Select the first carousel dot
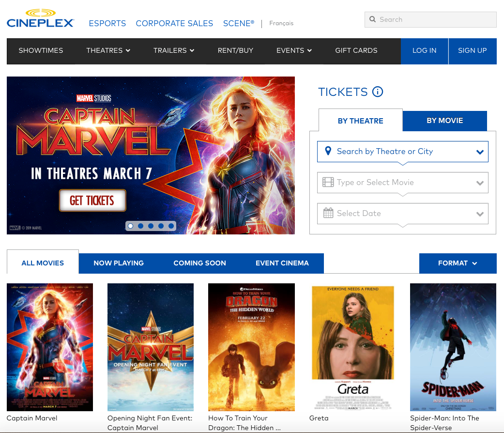Screen dimensions: 504x433 tap(131, 226)
